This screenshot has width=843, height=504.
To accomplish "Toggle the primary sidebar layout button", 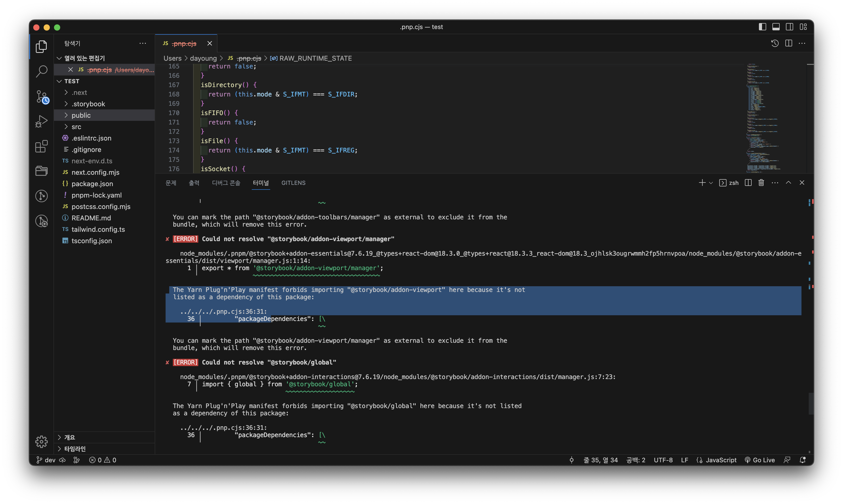I will [x=762, y=27].
